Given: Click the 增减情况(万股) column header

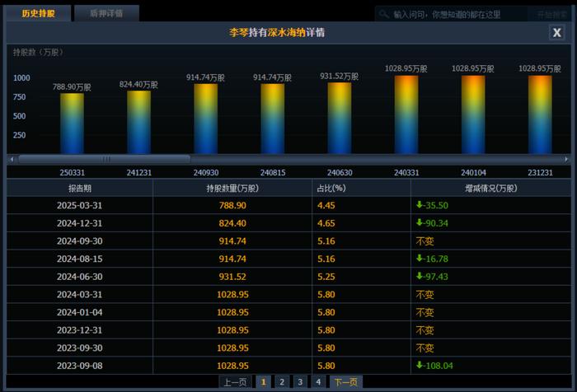Looking at the screenshot, I should click(491, 189).
